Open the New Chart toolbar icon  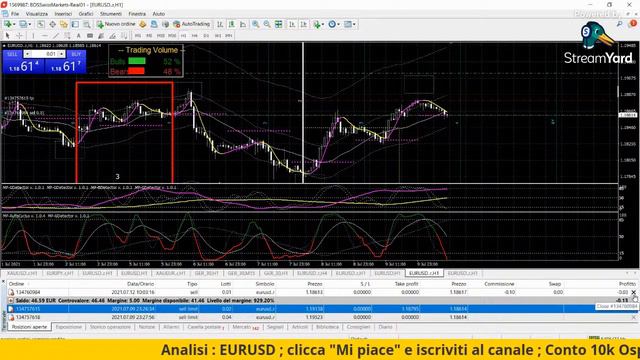(x=8, y=24)
